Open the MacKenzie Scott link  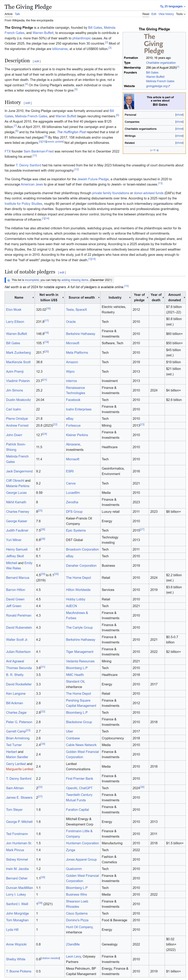pos(18,362)
